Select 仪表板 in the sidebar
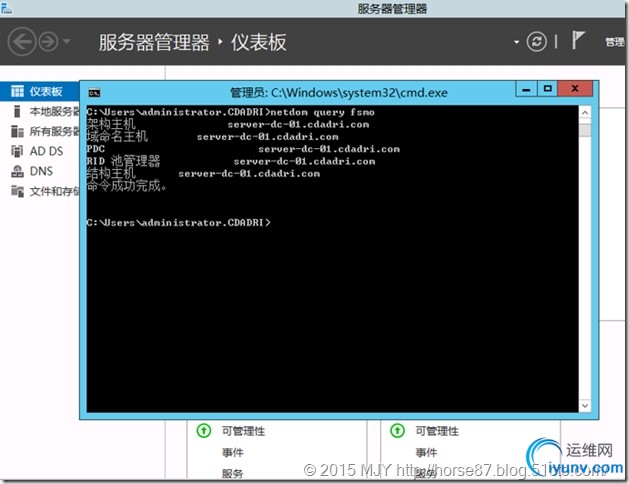Screen dimensions: 629x484 [40, 91]
